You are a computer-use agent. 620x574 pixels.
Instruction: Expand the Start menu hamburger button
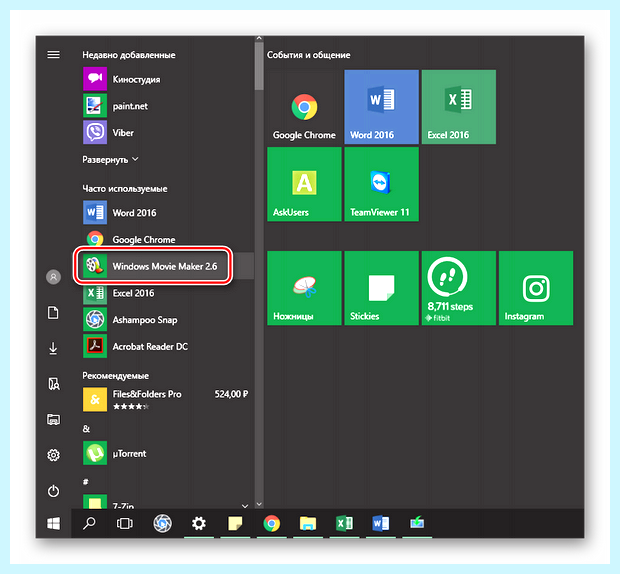tap(53, 55)
